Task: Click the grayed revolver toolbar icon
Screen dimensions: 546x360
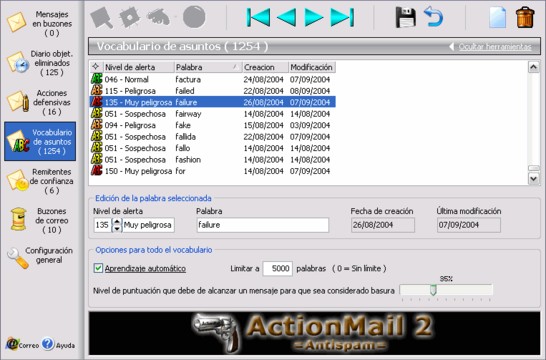Action: click(158, 17)
